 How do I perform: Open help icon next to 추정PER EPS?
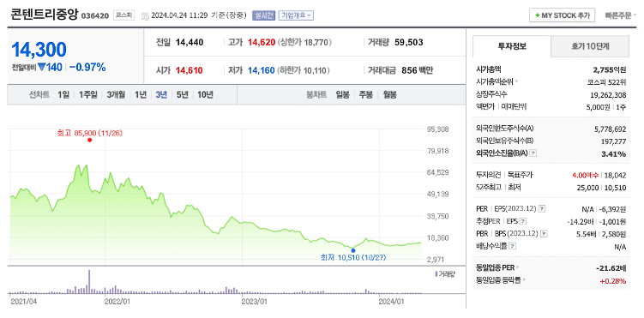click(x=523, y=222)
